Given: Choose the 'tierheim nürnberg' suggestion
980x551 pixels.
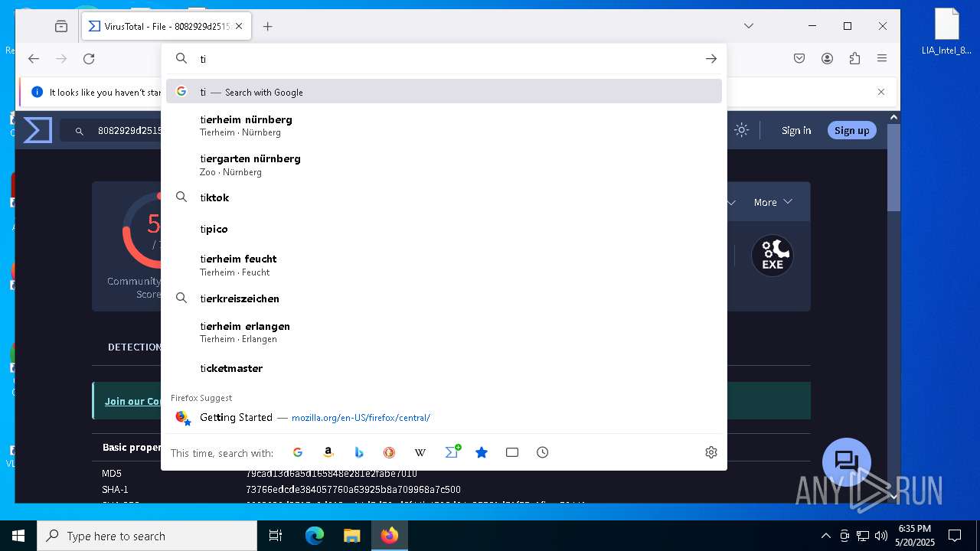Looking at the screenshot, I should pos(444,126).
